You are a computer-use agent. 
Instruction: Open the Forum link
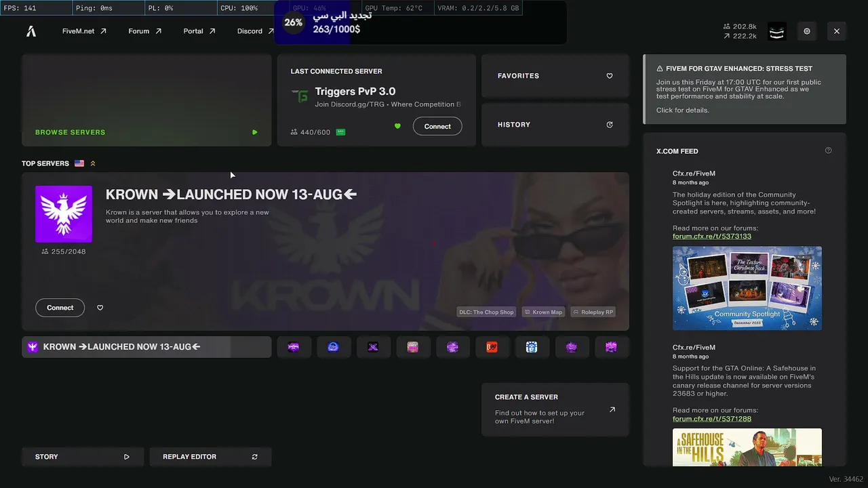tap(145, 31)
